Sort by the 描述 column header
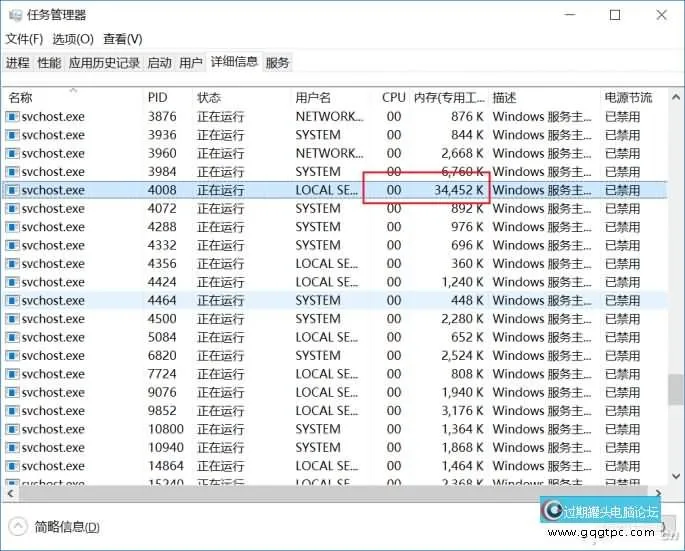The width and height of the screenshot is (685, 551). tap(544, 97)
